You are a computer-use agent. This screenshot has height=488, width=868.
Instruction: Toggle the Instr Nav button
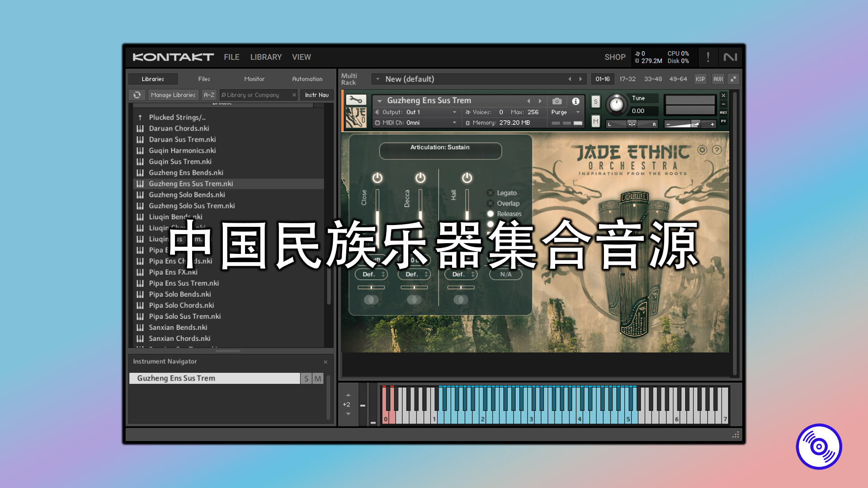(x=316, y=95)
